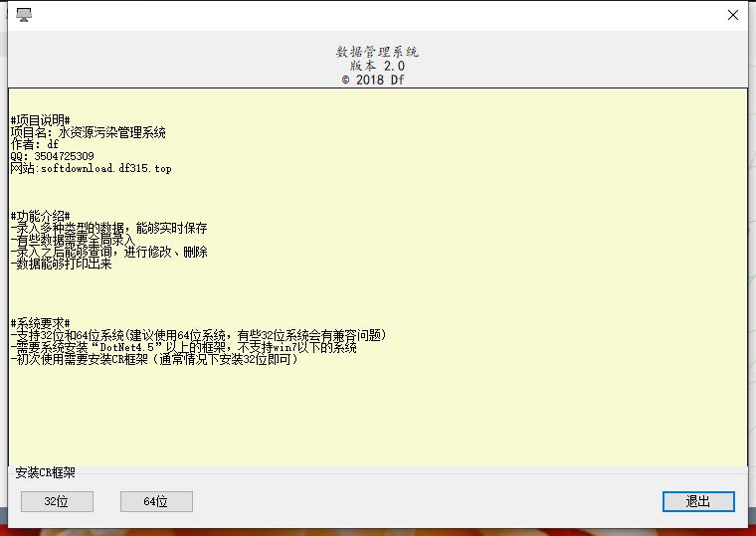Click the 作者: df line
Image resolution: width=756 pixels, height=536 pixels.
coord(35,144)
